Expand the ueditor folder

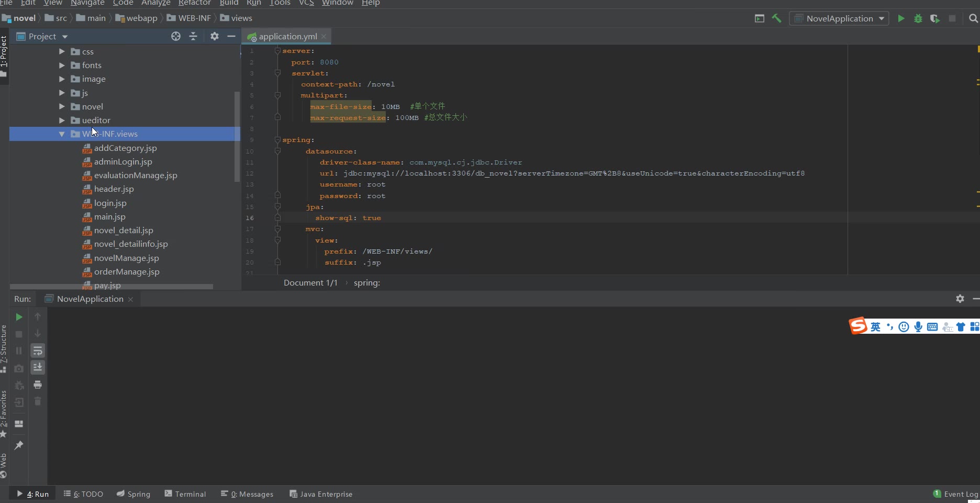pyautogui.click(x=62, y=121)
